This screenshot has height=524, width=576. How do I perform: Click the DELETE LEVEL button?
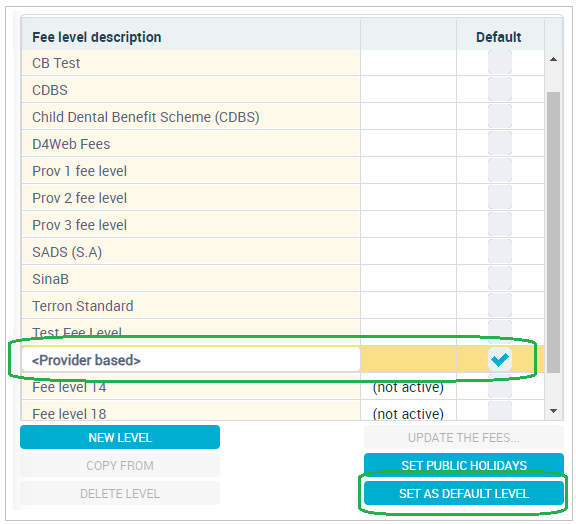[120, 493]
